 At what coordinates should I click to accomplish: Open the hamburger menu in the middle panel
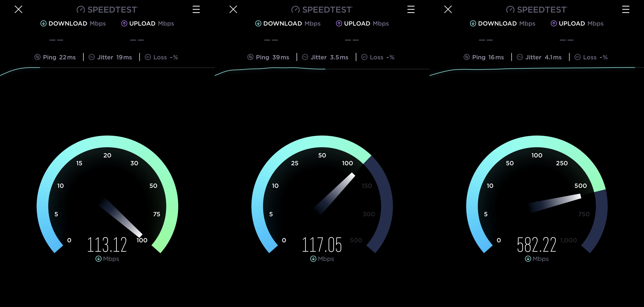coord(411,10)
